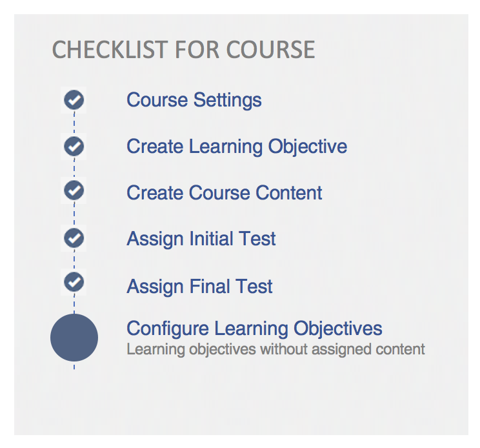Image resolution: width=480 pixels, height=448 pixels.
Task: Click the large circle for Configure Learning Objectives
Action: tap(74, 338)
